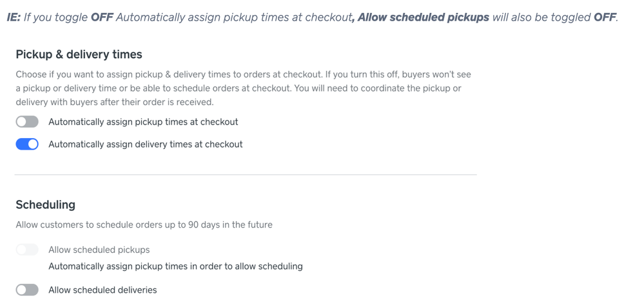
Task: Click the hint text about allowing scheduling
Action: (175, 266)
